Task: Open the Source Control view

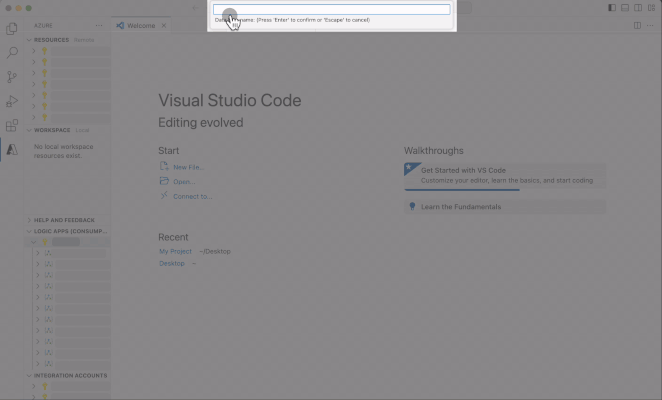Action: [x=12, y=77]
